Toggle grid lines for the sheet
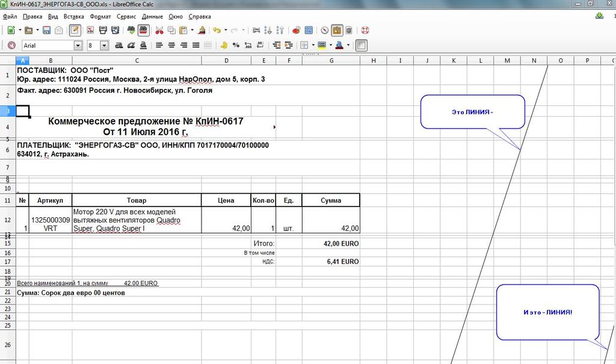The width and height of the screenshot is (616, 364). coord(361,45)
